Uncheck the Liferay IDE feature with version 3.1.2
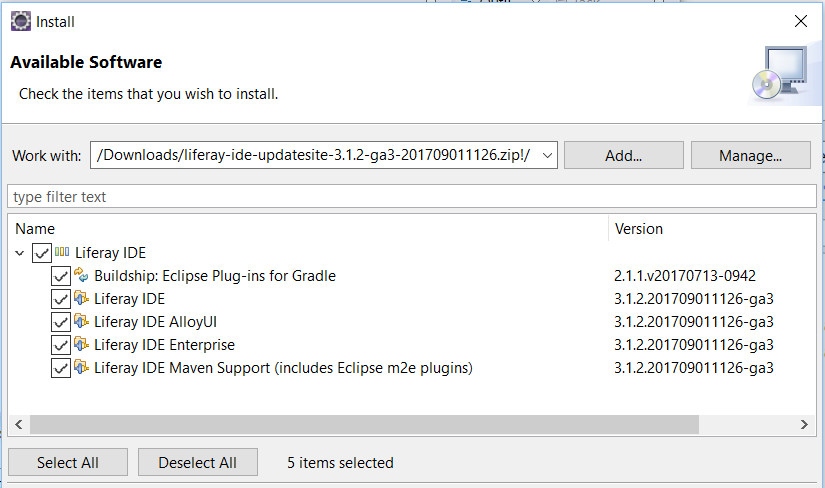 pyautogui.click(x=61, y=299)
